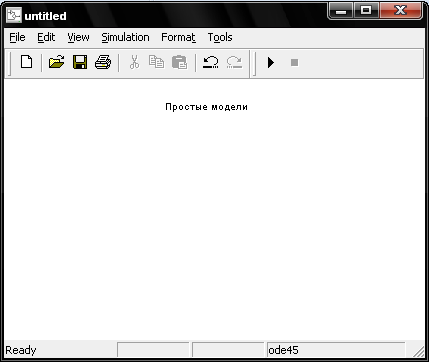Cut selection using the scissors icon
Screen dimensions: 429x362
click(x=134, y=62)
